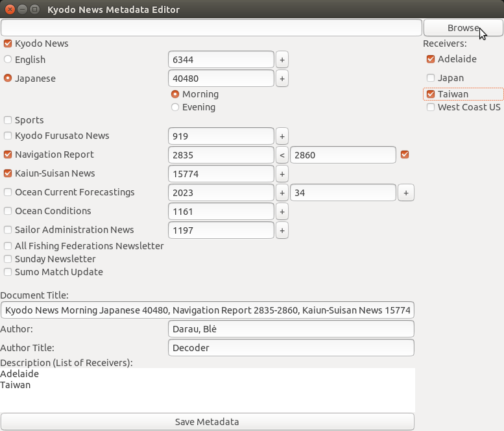Uncheck the Navigation Report checkbox
The width and height of the screenshot is (504, 431).
click(8, 154)
